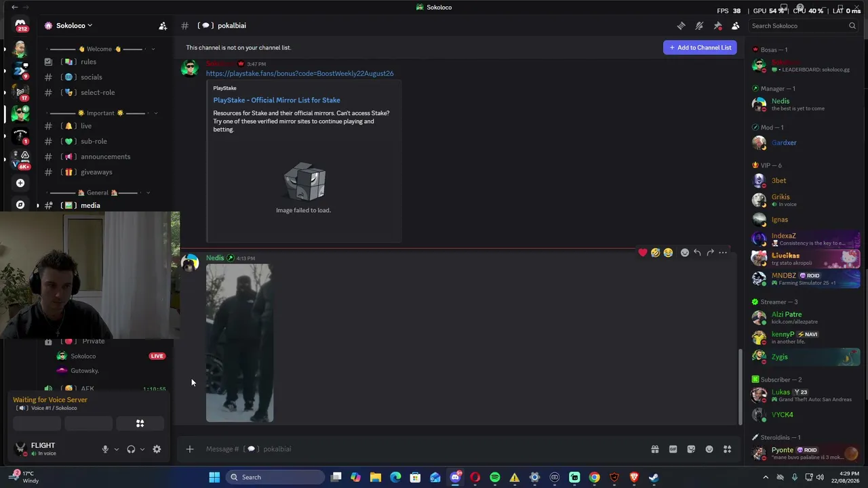Open the rules channel
The height and width of the screenshot is (488, 868).
click(x=88, y=62)
